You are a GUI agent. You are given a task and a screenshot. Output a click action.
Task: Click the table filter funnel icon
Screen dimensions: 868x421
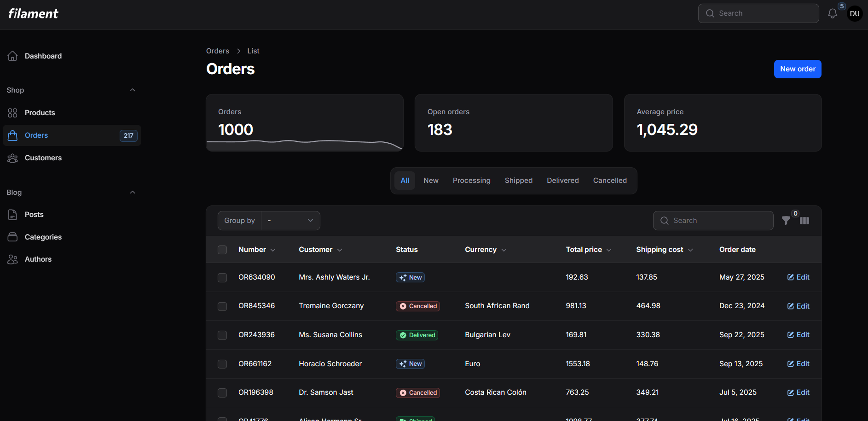786,221
